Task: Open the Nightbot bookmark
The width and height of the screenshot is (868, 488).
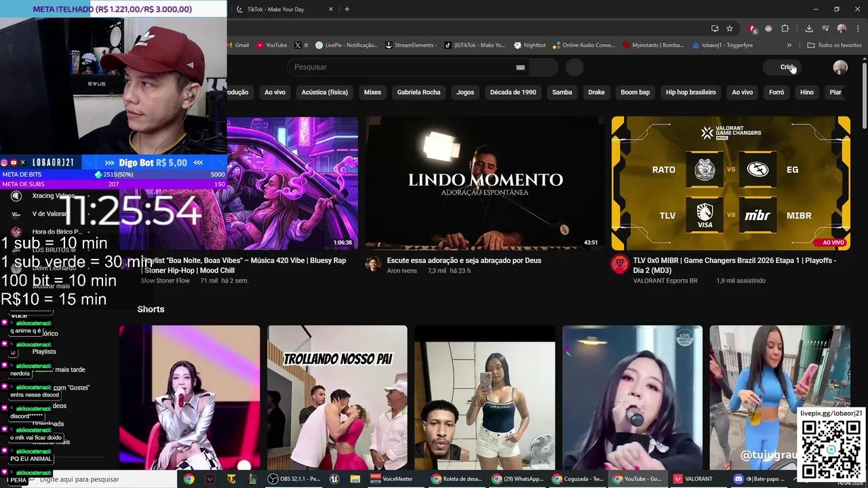Action: 530,45
